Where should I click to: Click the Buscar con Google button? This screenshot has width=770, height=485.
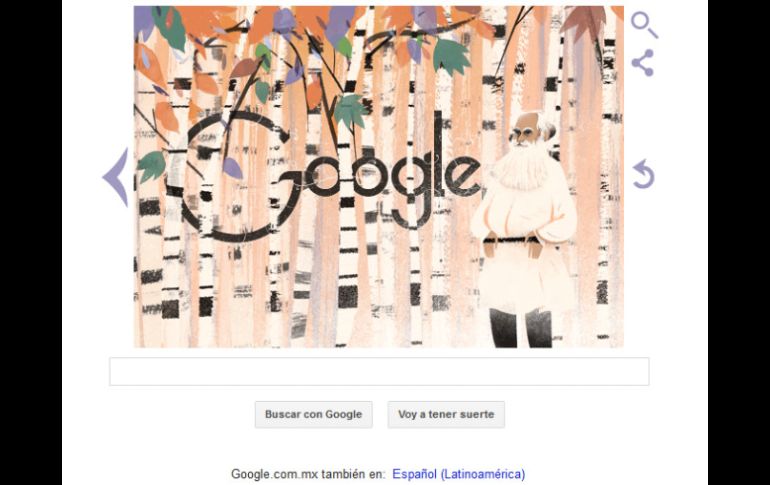coord(313,414)
